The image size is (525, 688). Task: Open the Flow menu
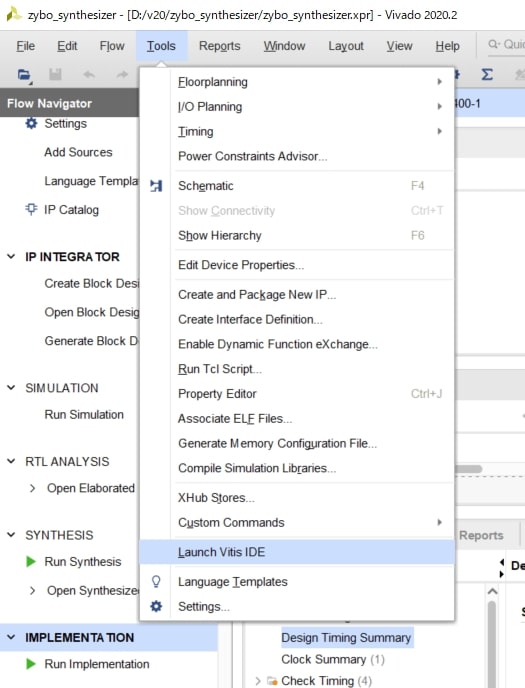112,46
